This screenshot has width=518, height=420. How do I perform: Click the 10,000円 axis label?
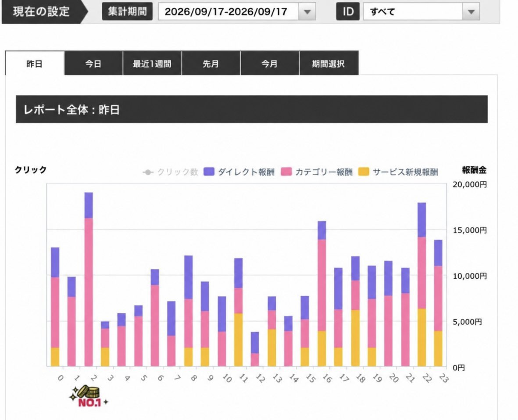(x=469, y=276)
